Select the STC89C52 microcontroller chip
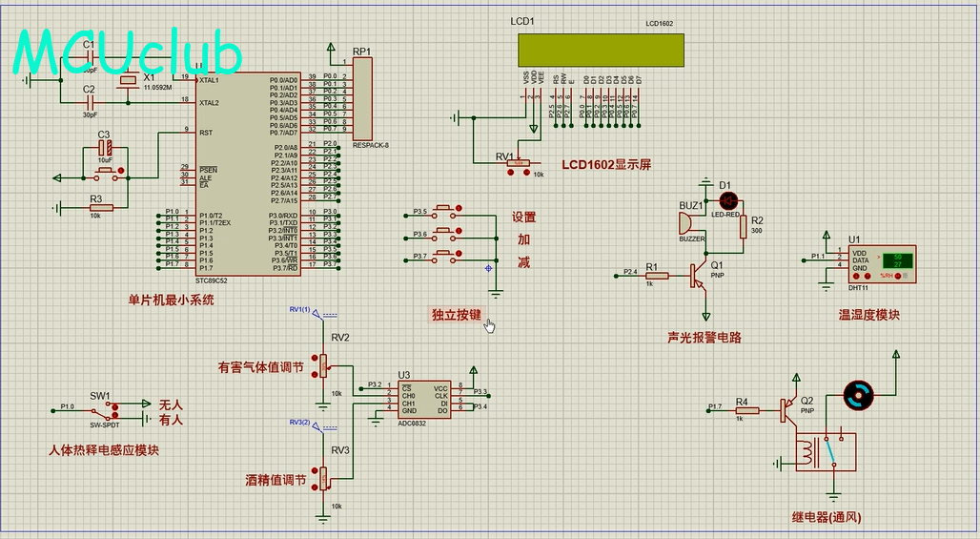 point(247,175)
